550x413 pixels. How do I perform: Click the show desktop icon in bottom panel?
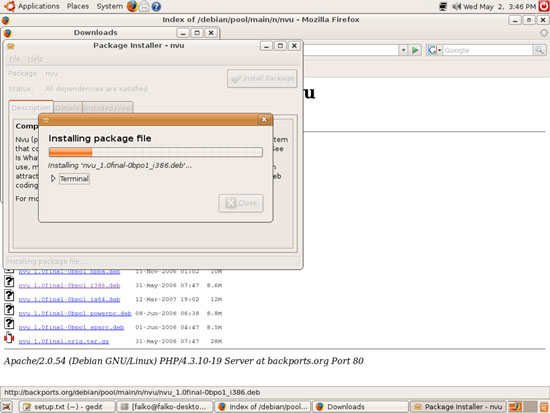(7, 407)
